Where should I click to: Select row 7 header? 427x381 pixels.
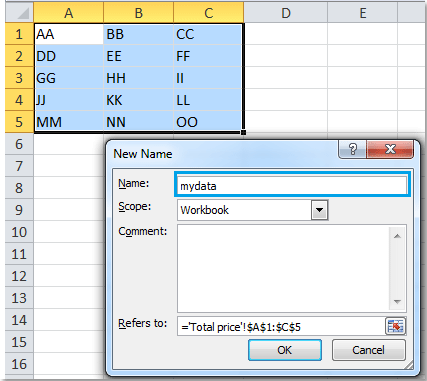click(x=19, y=166)
